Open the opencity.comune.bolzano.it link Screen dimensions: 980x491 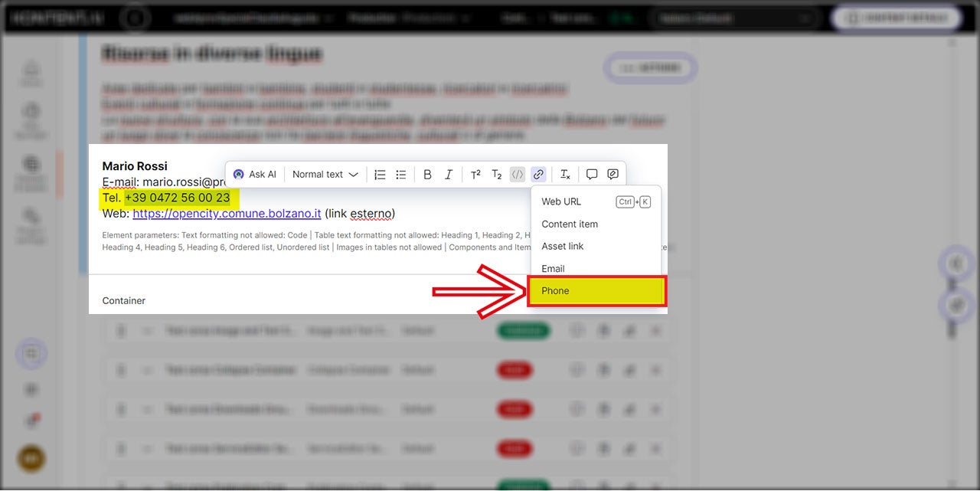227,214
